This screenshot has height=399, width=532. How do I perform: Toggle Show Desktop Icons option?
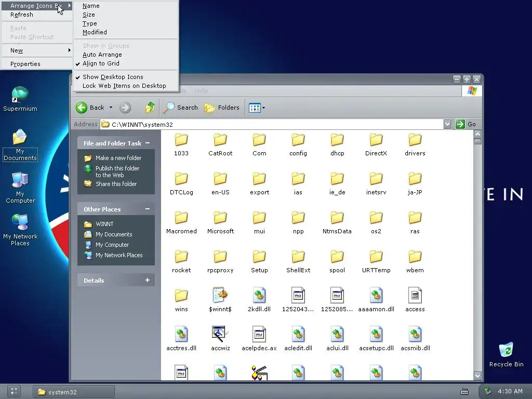[x=126, y=77]
